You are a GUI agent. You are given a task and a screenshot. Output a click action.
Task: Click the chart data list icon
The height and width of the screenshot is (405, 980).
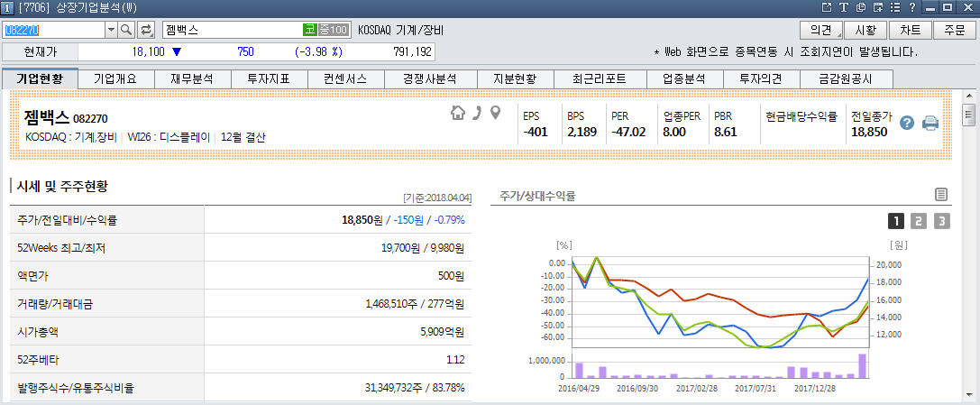tap(941, 194)
